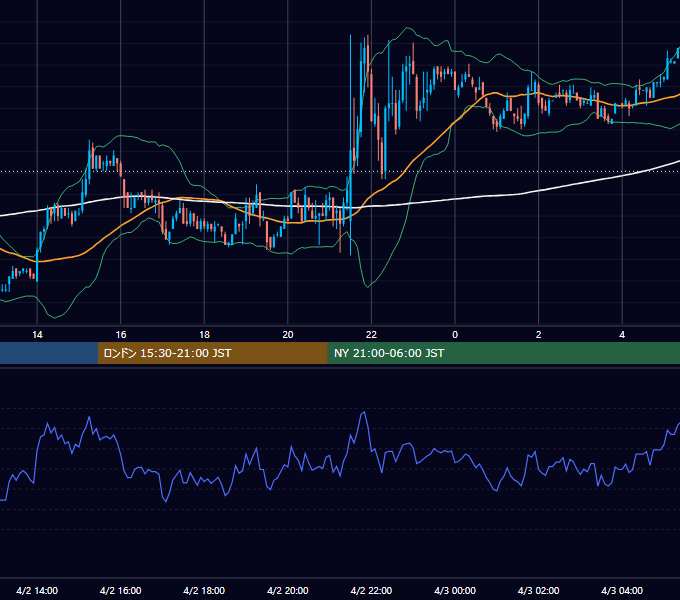Click the unlabeled blue session bar

(x=49, y=353)
